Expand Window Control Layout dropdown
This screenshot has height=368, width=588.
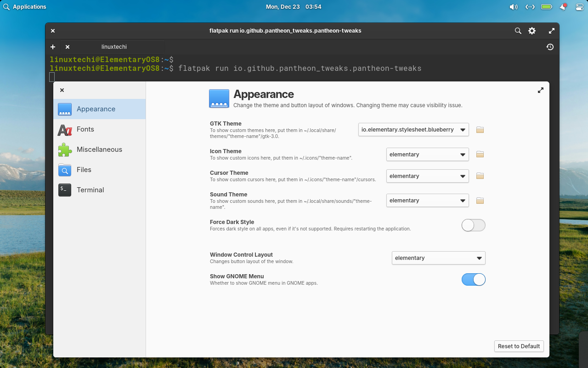pos(439,258)
